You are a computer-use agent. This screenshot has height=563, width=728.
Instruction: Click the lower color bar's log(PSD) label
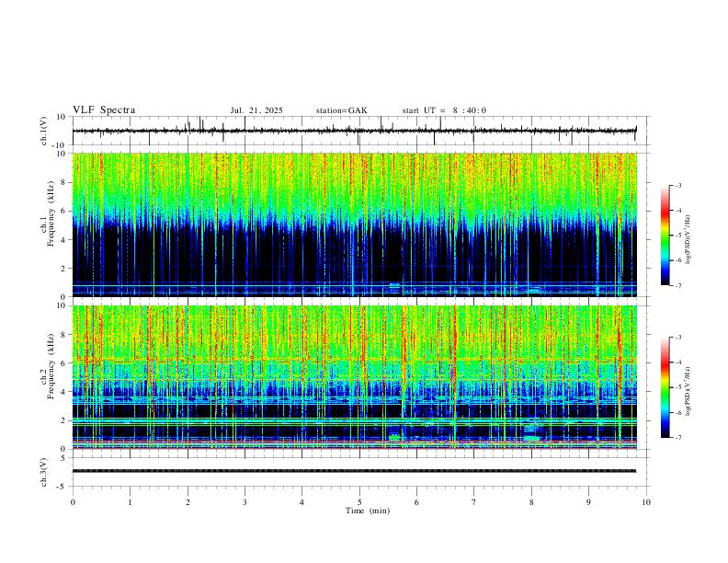[688, 391]
